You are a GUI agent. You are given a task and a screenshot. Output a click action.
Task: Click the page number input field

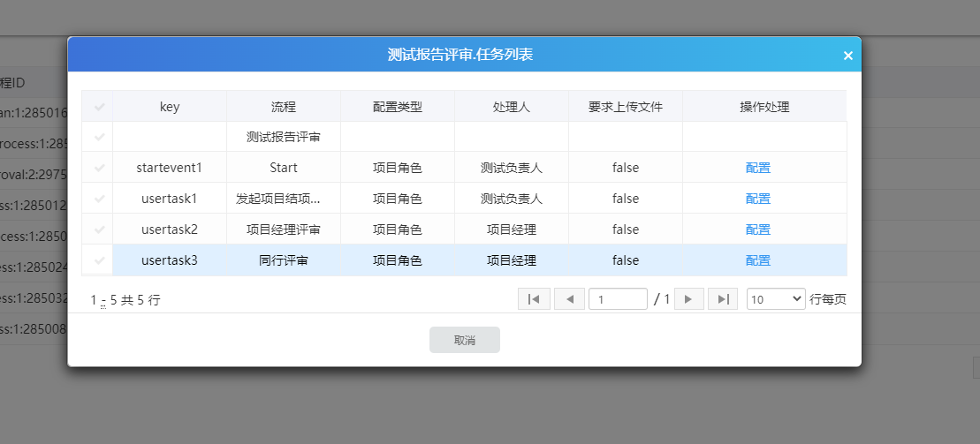[618, 299]
